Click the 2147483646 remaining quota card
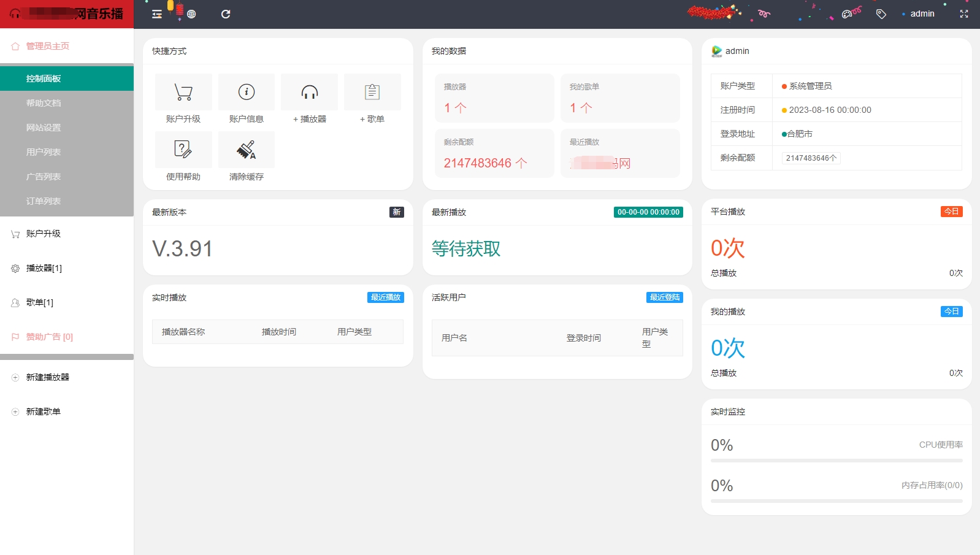This screenshot has width=980, height=555. pyautogui.click(x=494, y=153)
